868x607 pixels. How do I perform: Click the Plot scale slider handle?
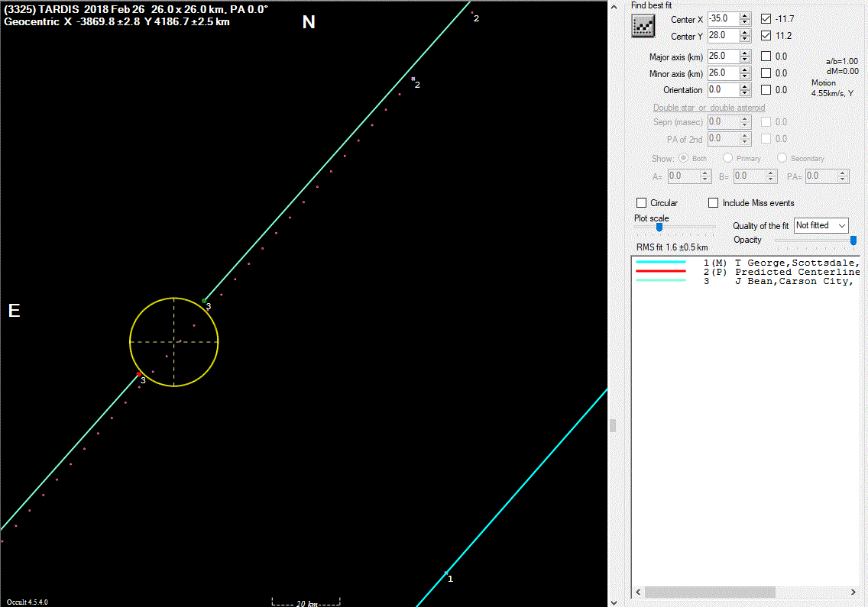659,227
